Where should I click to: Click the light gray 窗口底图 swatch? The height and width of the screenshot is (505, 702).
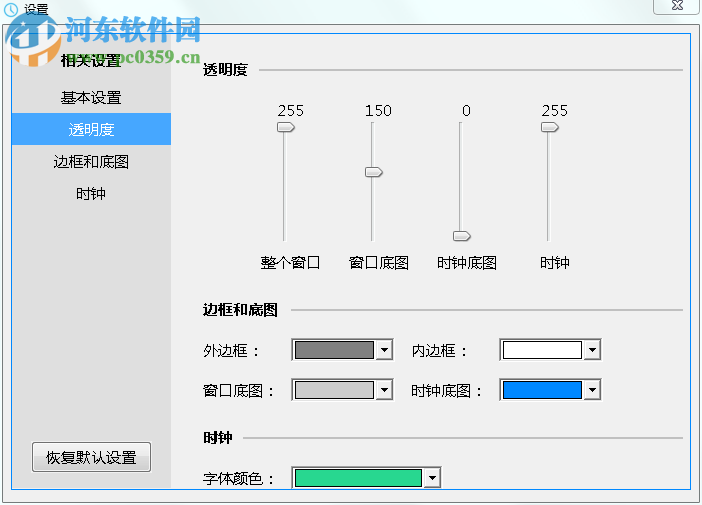[334, 390]
